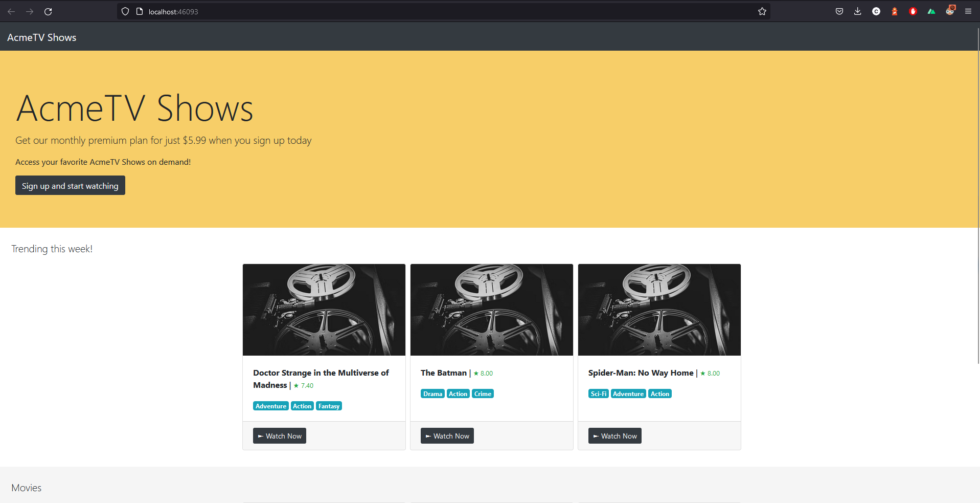Open the Firefox application menu
Image resolution: width=980 pixels, height=503 pixels.
click(968, 11)
